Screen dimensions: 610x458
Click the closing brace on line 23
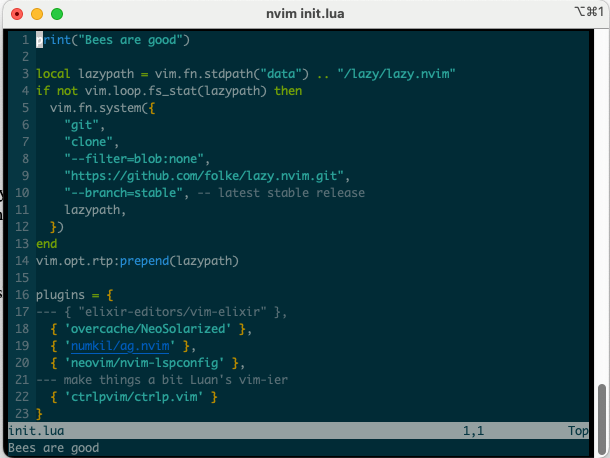(39, 414)
